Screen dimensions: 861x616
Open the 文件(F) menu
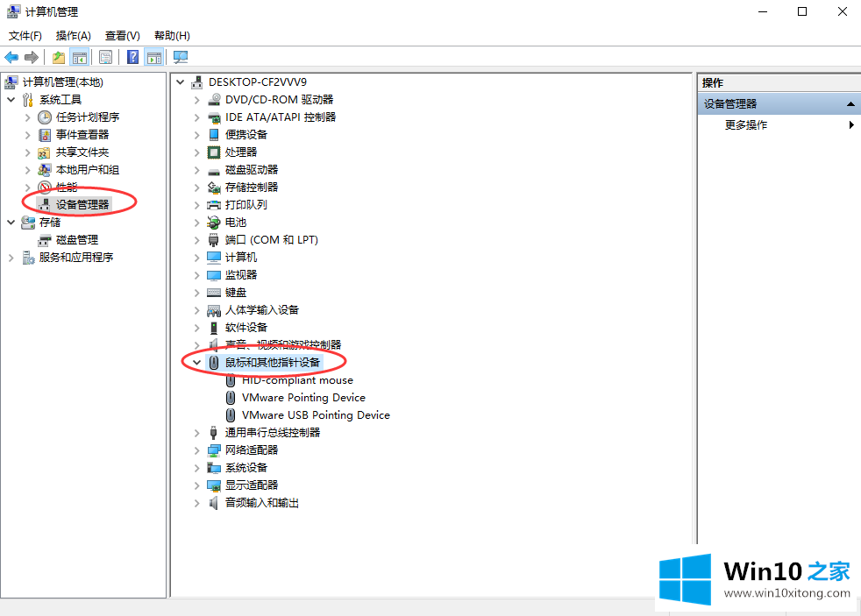[x=25, y=36]
